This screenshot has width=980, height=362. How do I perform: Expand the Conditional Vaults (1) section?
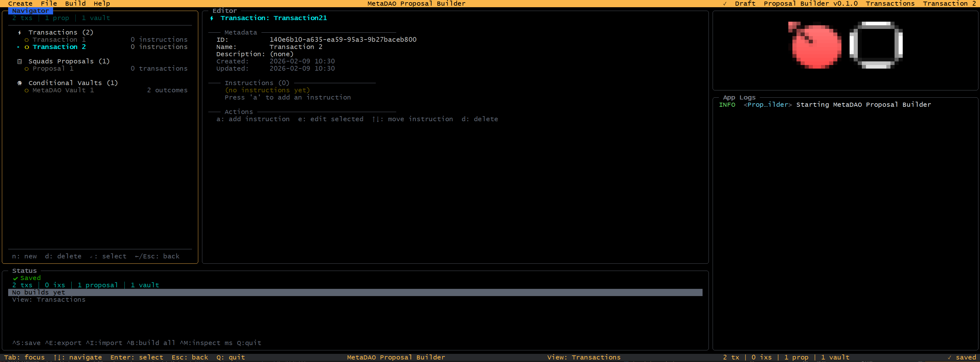[73, 83]
